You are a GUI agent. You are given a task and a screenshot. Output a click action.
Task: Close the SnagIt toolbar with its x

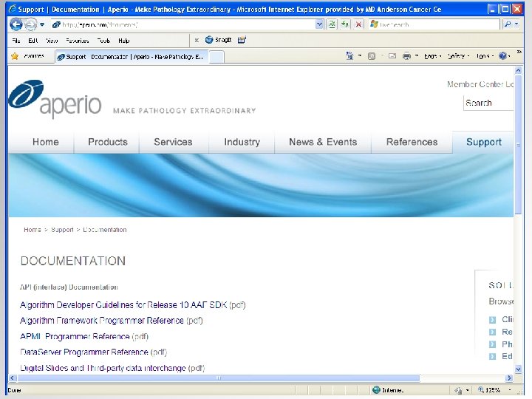click(197, 41)
